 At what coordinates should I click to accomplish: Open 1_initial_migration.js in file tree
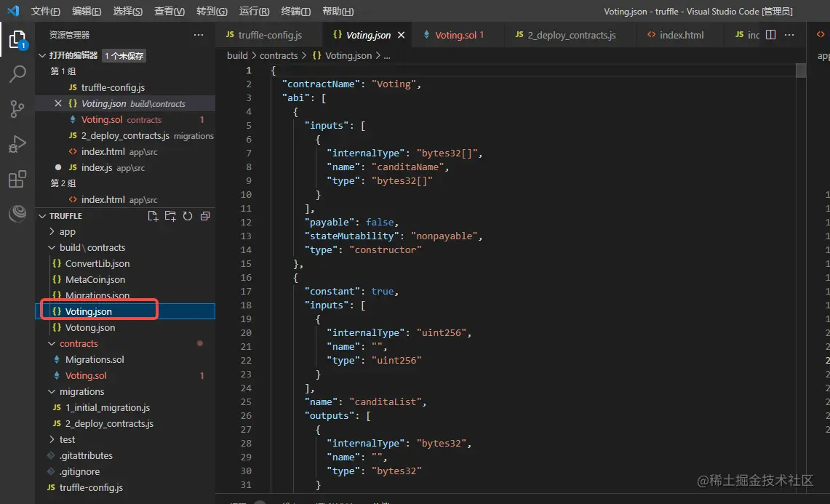[x=125, y=408]
